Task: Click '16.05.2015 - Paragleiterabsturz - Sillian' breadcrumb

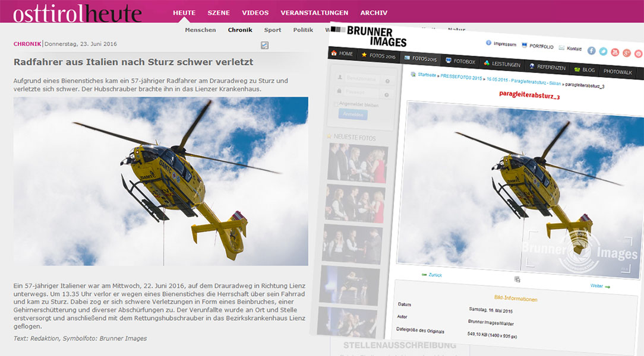Action: tap(523, 81)
